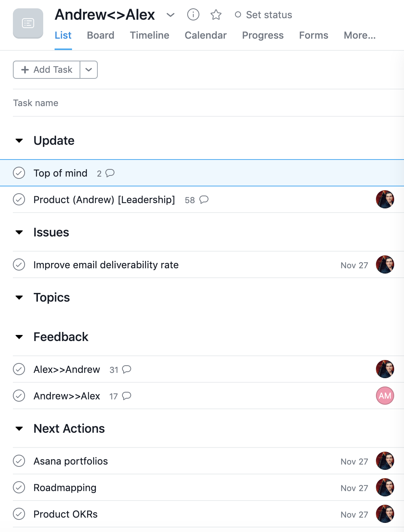Change Nov 27 due date on Product OKRs

click(x=354, y=515)
